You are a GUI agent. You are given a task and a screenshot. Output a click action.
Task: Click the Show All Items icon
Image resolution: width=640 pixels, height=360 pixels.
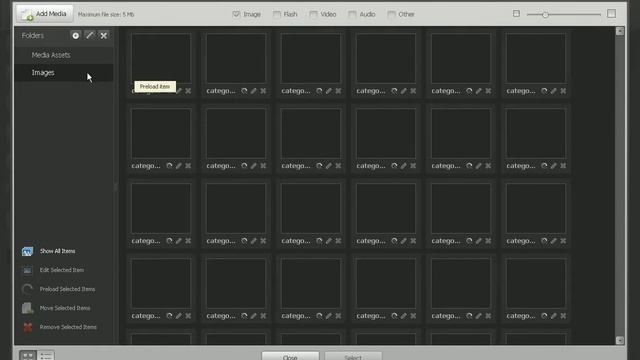27,251
